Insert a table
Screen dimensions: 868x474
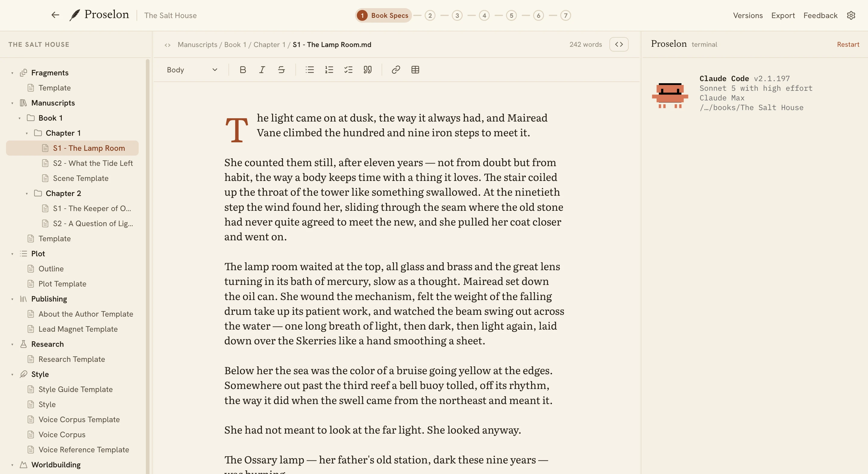coord(415,70)
